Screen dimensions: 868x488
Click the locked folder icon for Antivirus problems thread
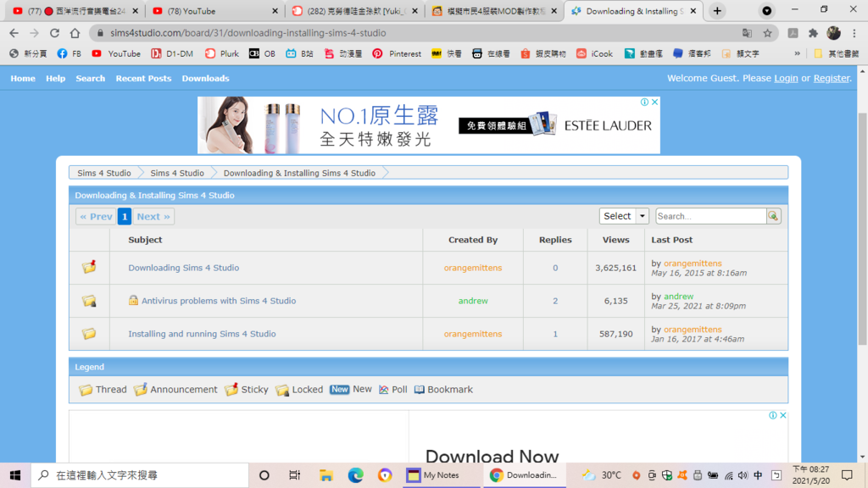89,301
